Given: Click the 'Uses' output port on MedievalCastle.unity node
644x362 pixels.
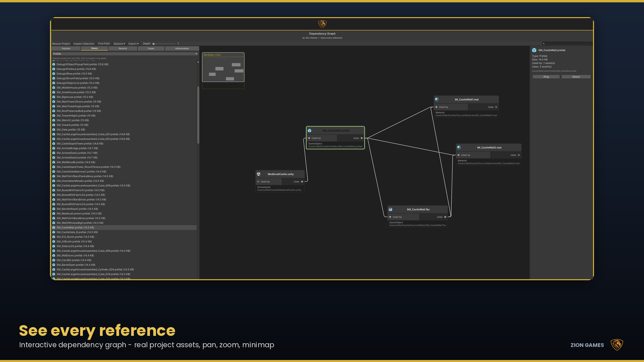Looking at the screenshot, I should (302, 182).
